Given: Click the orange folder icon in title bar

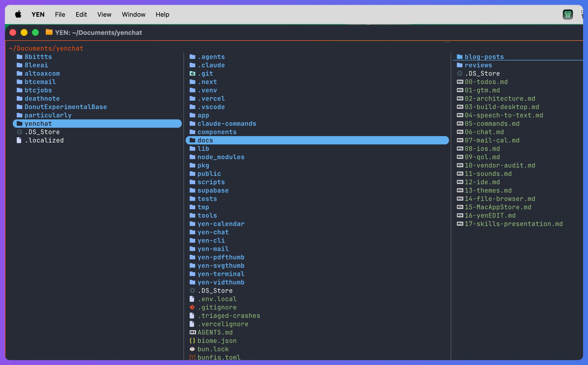Looking at the screenshot, I should pyautogui.click(x=49, y=32).
